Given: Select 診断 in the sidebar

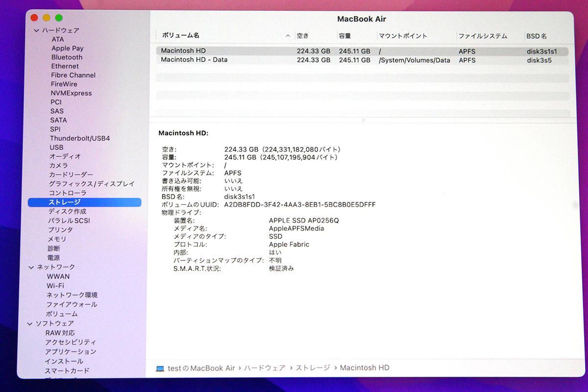Looking at the screenshot, I should (x=53, y=248).
